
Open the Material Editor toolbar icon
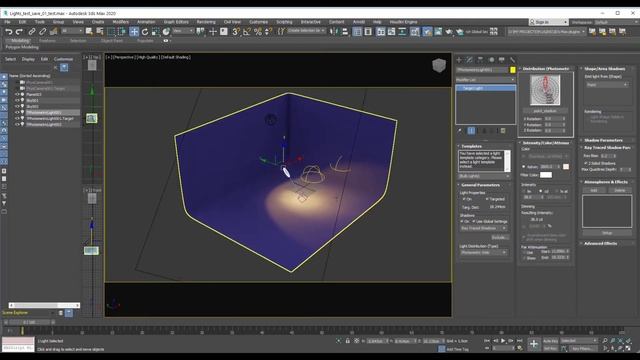click(415, 31)
